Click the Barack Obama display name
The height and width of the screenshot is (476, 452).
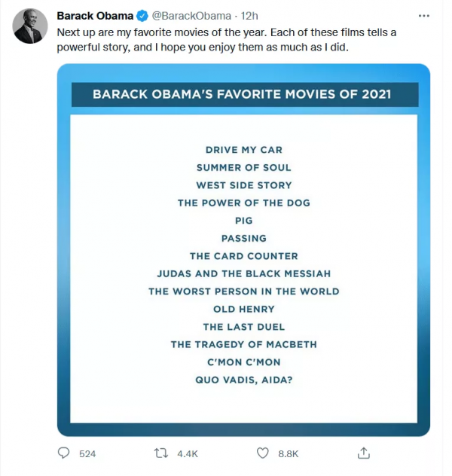pyautogui.click(x=95, y=16)
